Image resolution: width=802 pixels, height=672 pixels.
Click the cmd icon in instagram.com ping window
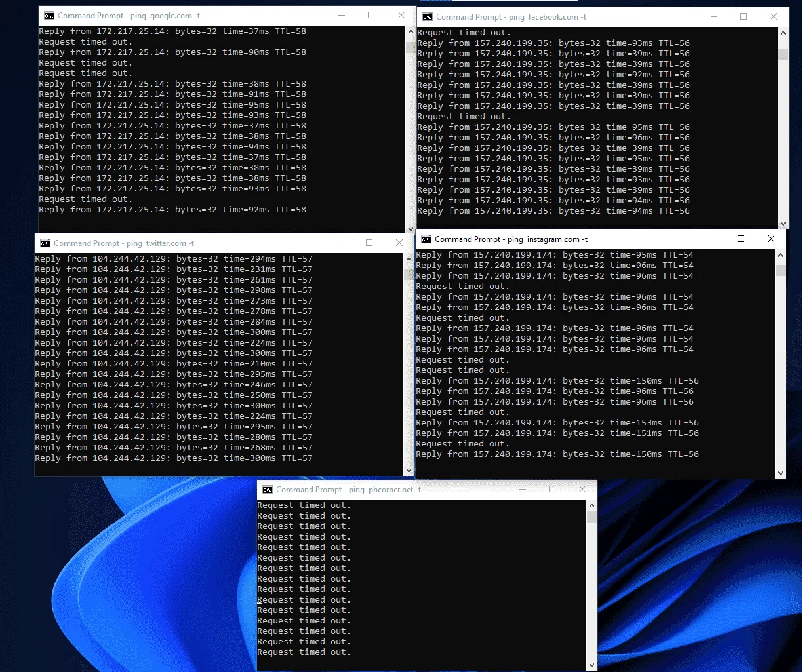point(426,239)
